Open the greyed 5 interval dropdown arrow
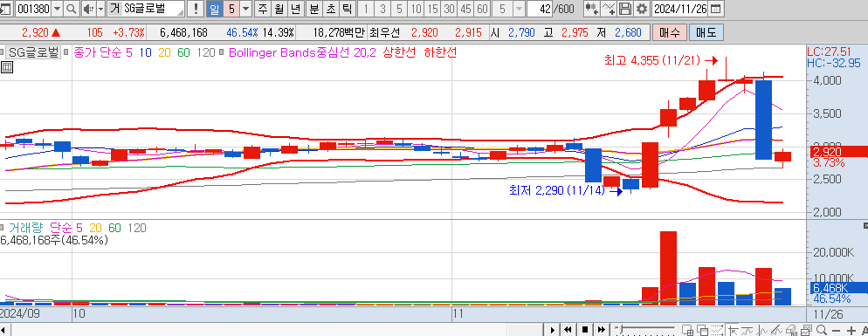 [519, 9]
